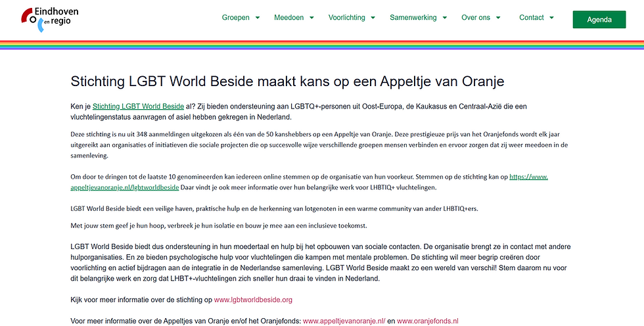This screenshot has height=326, width=644.
Task: Follow the Stichting LGBT World Beside link
Action: tap(138, 106)
